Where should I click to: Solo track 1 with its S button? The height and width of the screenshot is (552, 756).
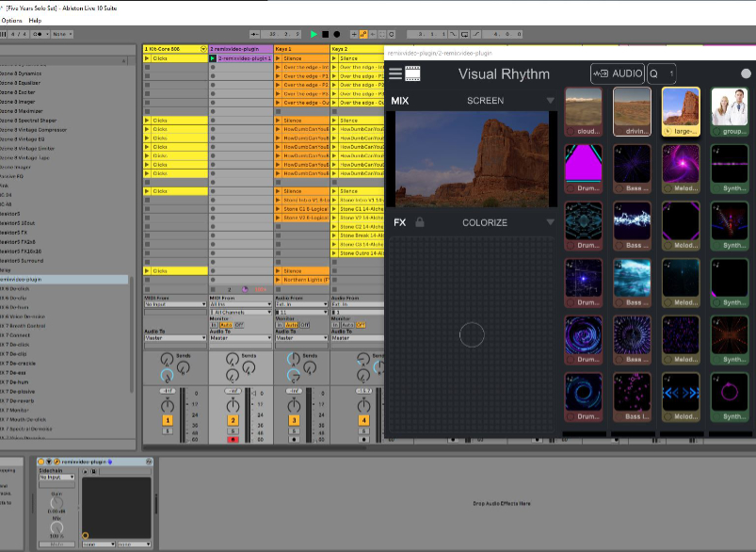(x=167, y=431)
